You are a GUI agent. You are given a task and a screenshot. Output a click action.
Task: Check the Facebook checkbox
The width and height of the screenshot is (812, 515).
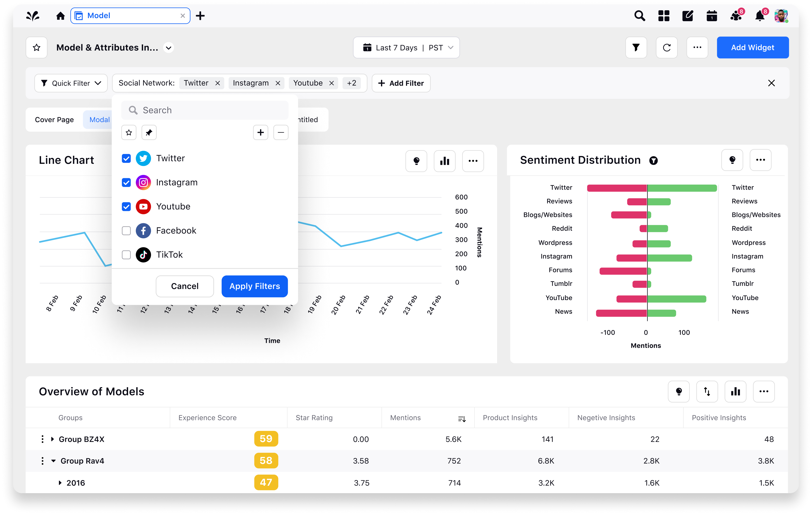(x=126, y=230)
